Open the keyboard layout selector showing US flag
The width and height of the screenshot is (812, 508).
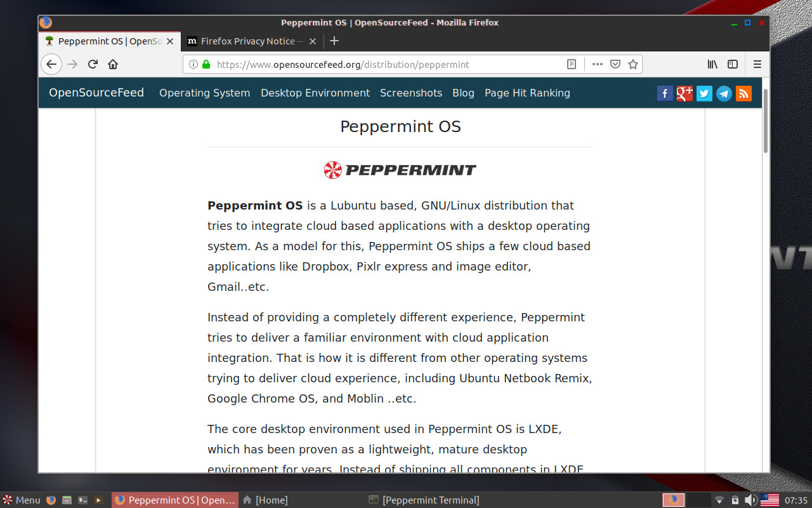770,500
